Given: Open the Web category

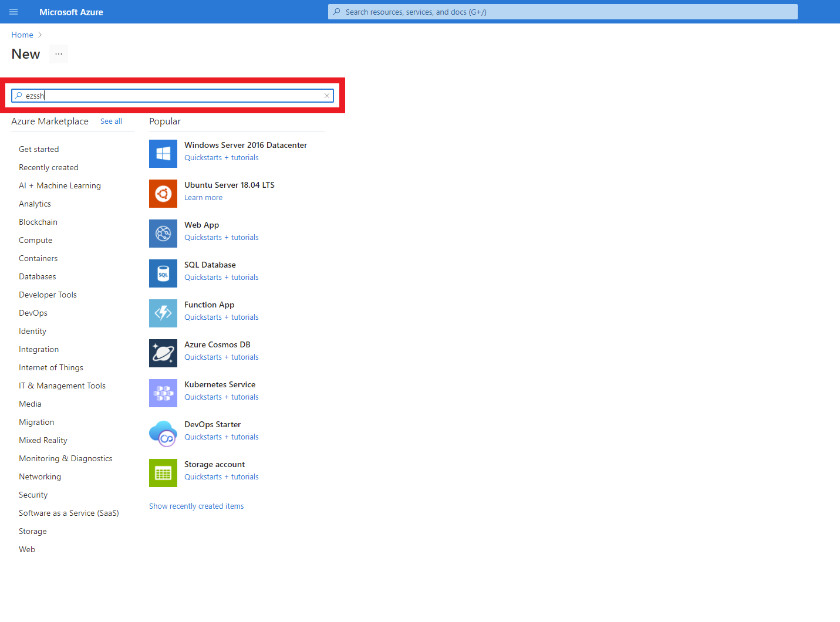Looking at the screenshot, I should (27, 549).
